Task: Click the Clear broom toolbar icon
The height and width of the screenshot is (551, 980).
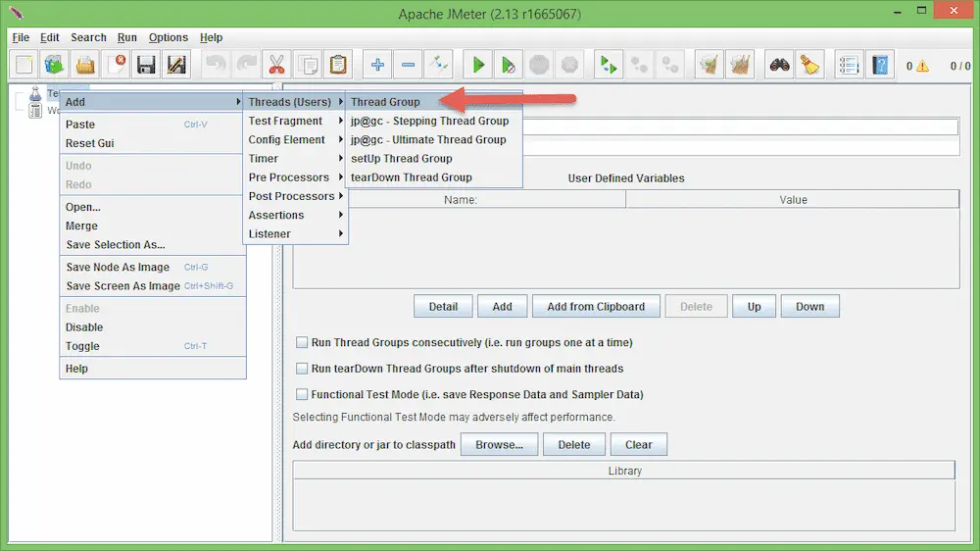Action: pyautogui.click(x=710, y=65)
